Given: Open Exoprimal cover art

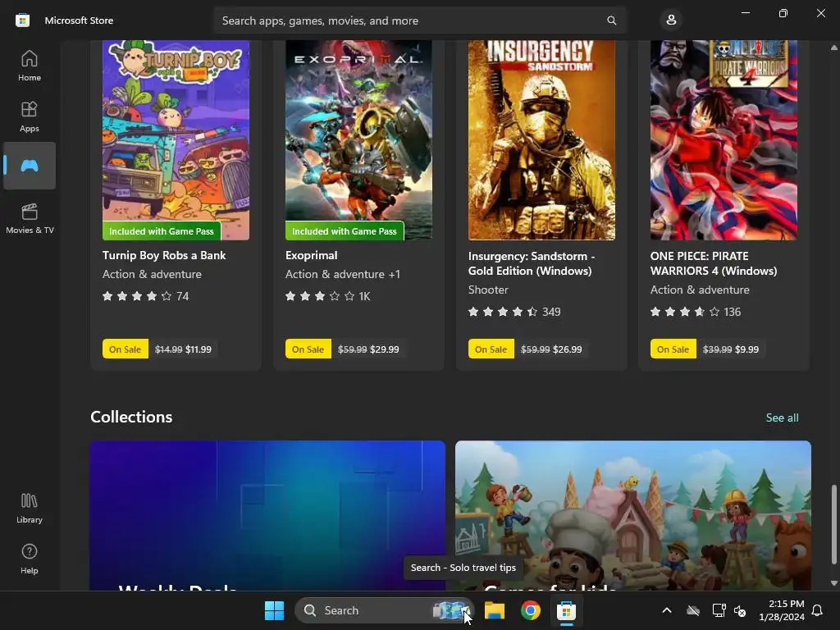Looking at the screenshot, I should (x=359, y=139).
